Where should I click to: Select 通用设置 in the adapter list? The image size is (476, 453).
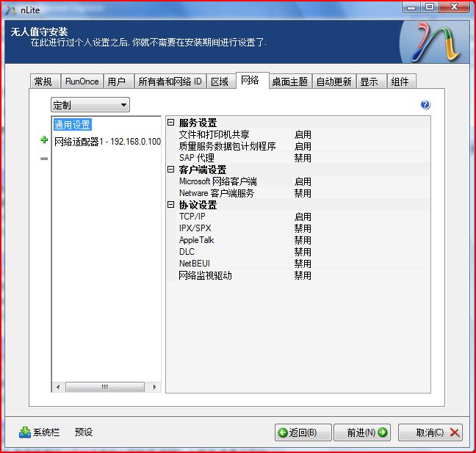click(x=72, y=125)
